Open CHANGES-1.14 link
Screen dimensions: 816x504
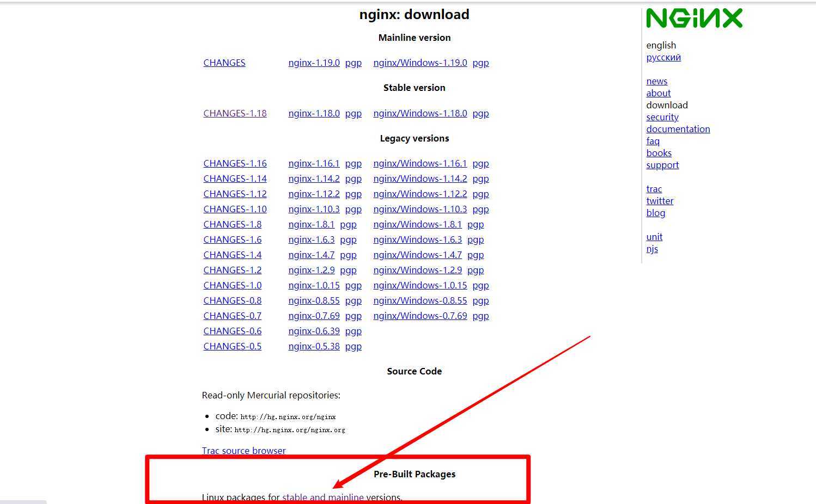click(x=235, y=179)
